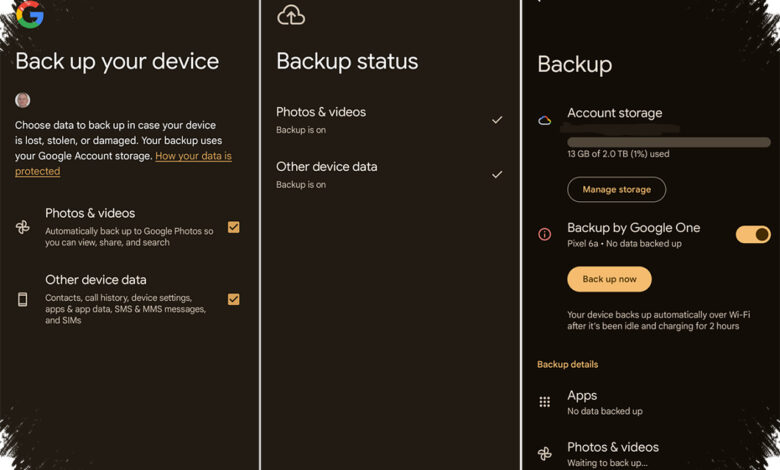The width and height of the screenshot is (780, 470).
Task: Click the account profile avatar
Action: tap(22, 100)
